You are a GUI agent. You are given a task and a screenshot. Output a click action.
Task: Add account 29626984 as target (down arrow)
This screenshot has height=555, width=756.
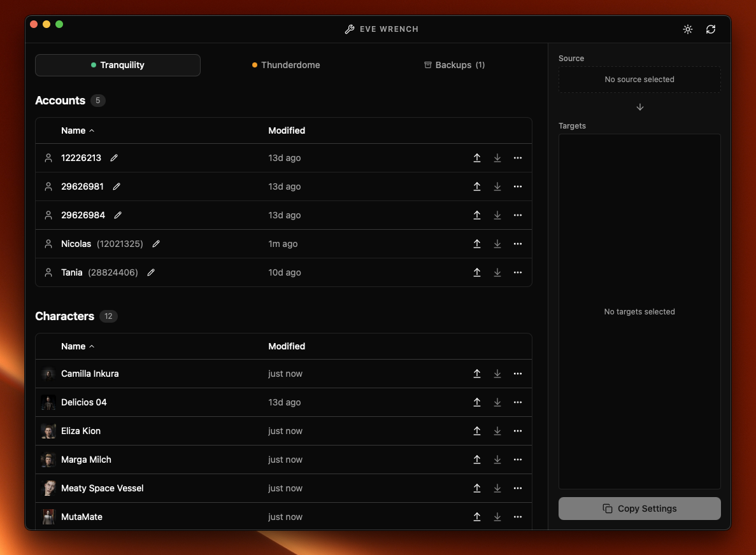(497, 215)
